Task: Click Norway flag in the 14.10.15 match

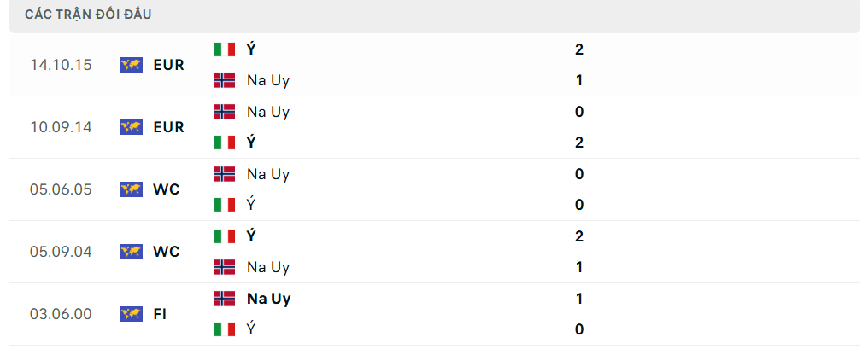Action: coord(225,80)
